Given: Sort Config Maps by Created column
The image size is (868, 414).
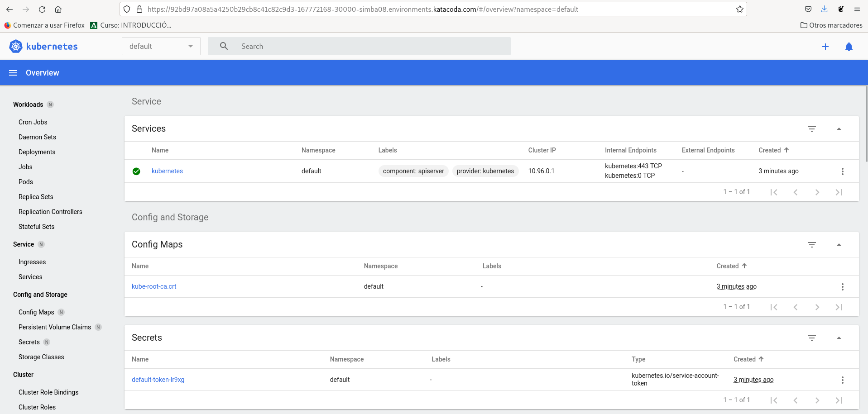Looking at the screenshot, I should pos(732,266).
